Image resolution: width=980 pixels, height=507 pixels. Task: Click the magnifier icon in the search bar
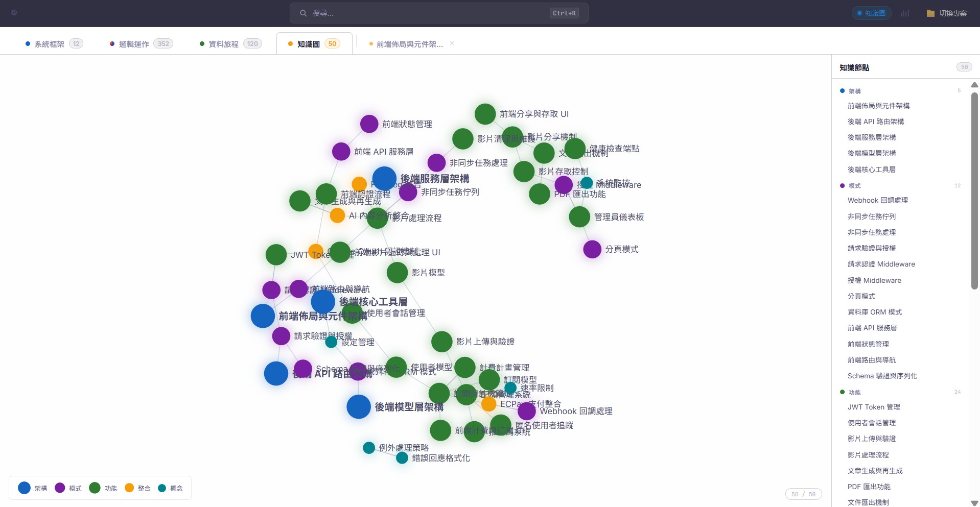tap(304, 13)
